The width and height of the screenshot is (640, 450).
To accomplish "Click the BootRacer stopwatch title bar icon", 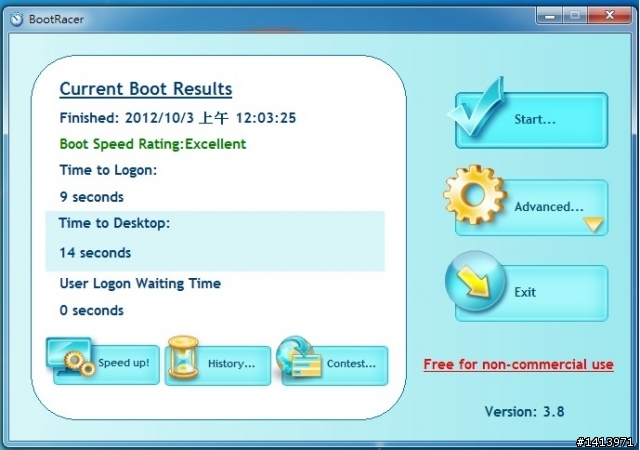I will 17,19.
